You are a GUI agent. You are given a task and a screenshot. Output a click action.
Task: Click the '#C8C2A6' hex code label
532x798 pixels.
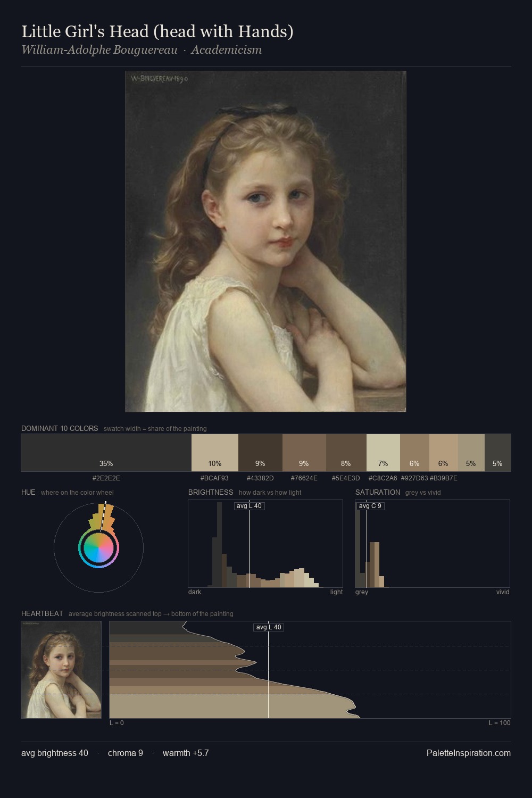(383, 478)
